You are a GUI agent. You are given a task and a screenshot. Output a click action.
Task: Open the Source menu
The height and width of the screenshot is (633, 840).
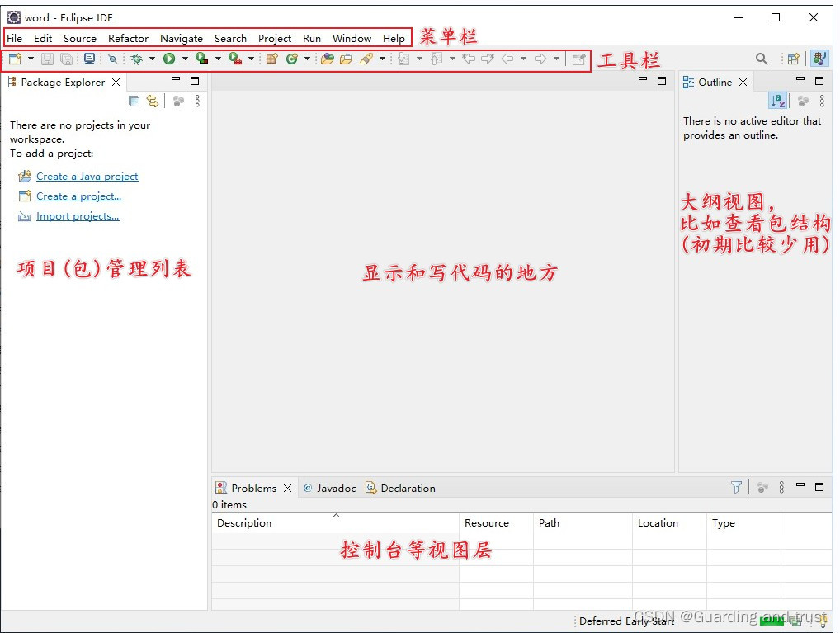(x=80, y=39)
